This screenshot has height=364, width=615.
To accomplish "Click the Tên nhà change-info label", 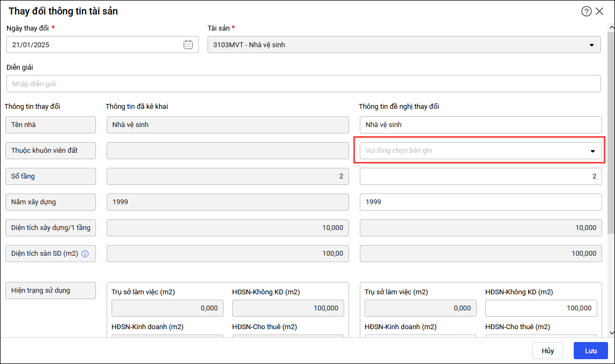I will [50, 125].
